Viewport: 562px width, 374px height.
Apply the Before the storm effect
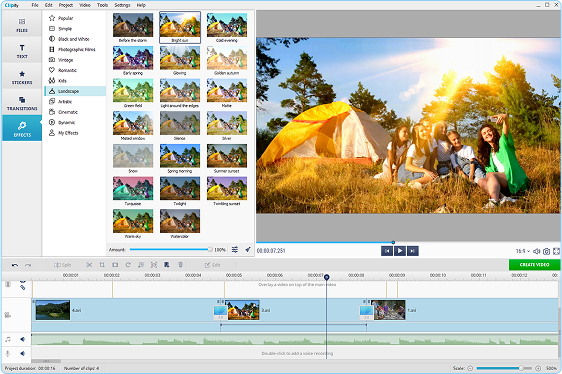[x=133, y=28]
